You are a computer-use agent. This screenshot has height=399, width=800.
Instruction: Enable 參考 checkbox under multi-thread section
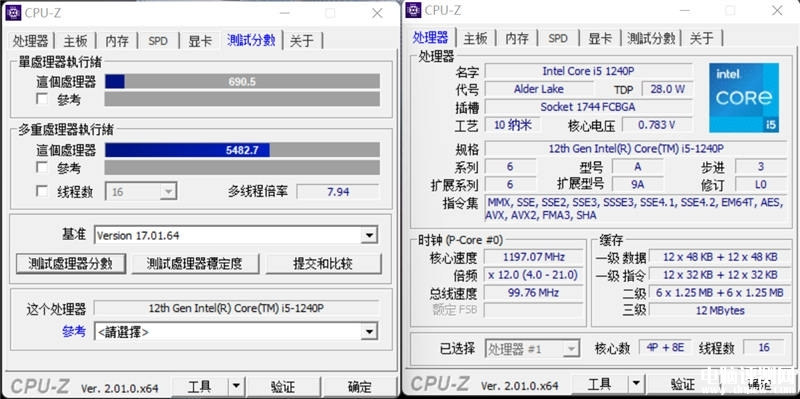[42, 167]
